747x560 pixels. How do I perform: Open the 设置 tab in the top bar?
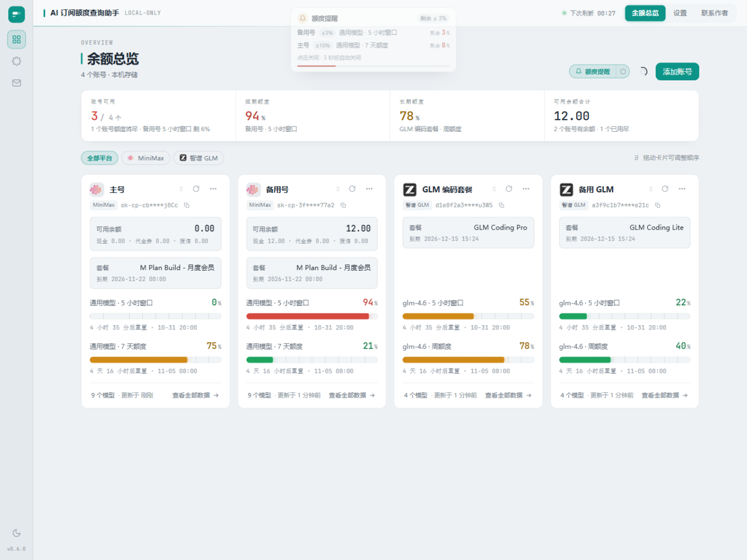click(x=680, y=13)
